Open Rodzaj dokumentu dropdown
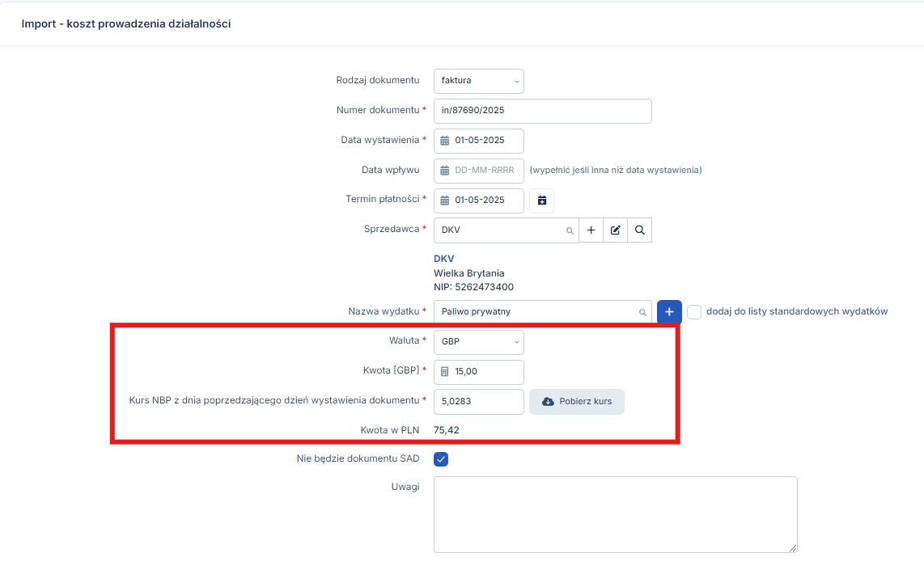 tap(478, 81)
